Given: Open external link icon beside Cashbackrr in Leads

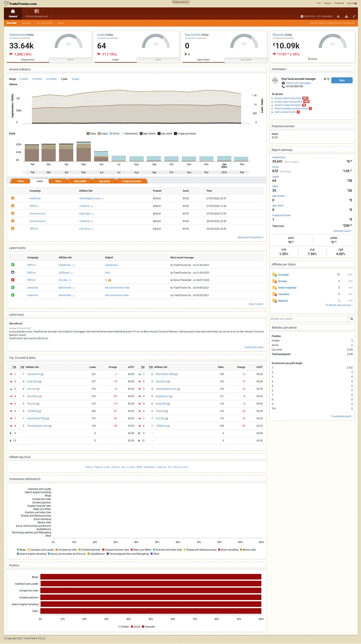Looking at the screenshot, I should tap(42, 374).
